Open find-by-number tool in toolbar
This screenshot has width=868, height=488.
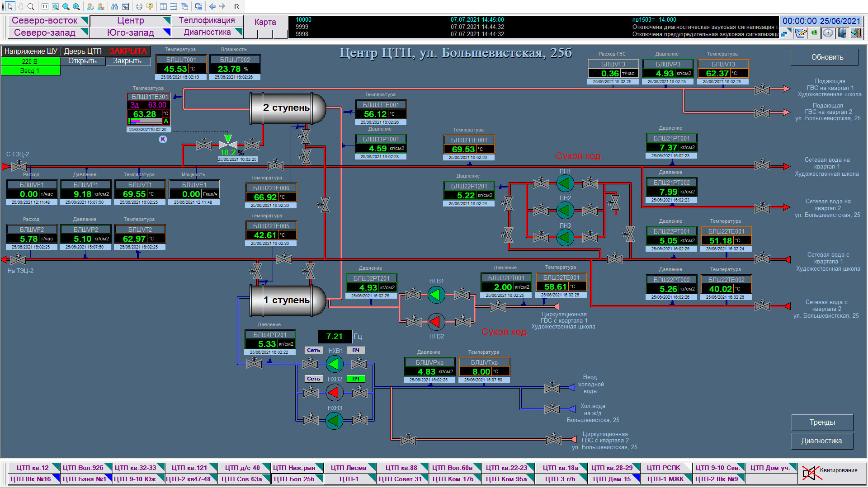point(125,6)
